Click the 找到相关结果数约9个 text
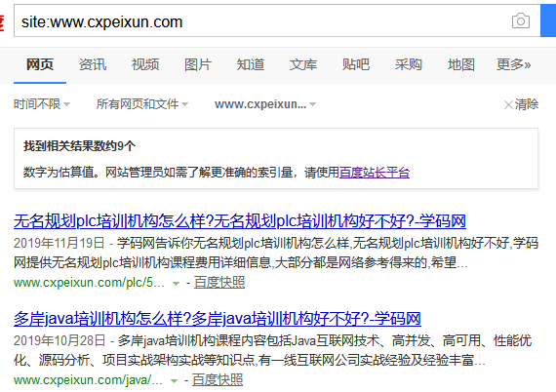556x392 pixels. pyautogui.click(x=79, y=145)
